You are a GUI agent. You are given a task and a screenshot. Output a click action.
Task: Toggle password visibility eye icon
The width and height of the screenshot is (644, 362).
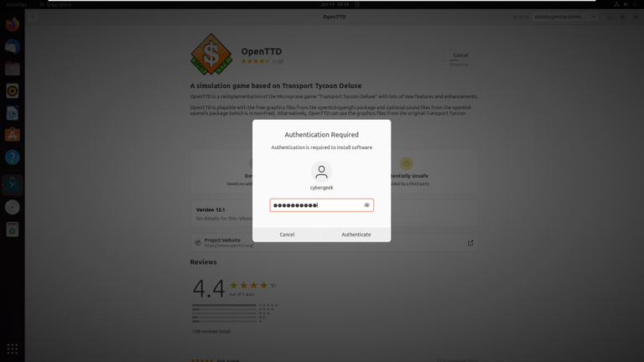click(x=366, y=205)
